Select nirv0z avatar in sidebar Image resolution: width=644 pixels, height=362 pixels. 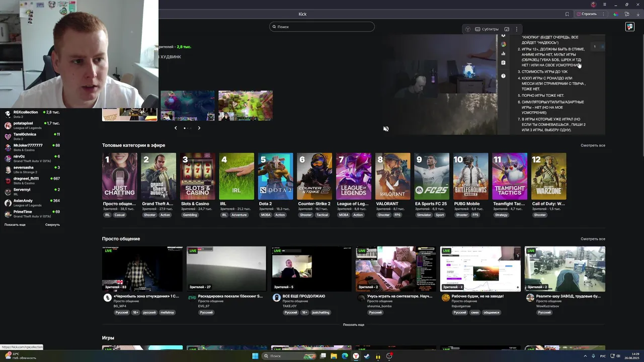click(x=8, y=158)
